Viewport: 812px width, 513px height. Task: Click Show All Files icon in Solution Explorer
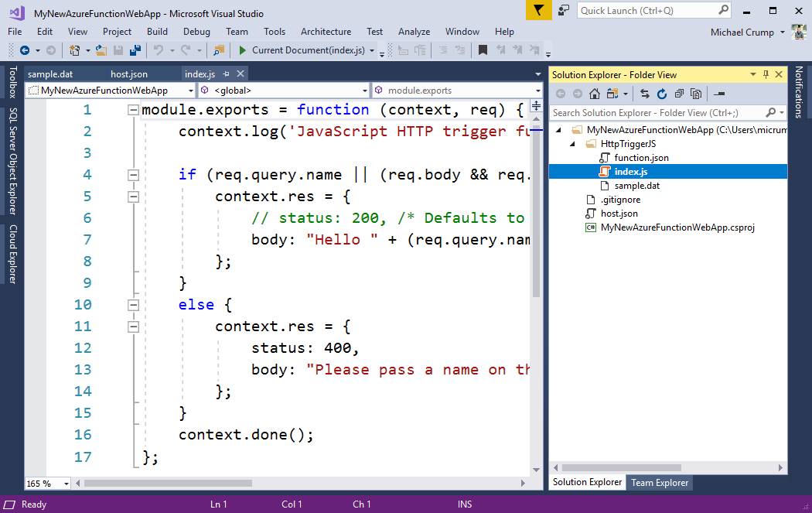coord(696,94)
